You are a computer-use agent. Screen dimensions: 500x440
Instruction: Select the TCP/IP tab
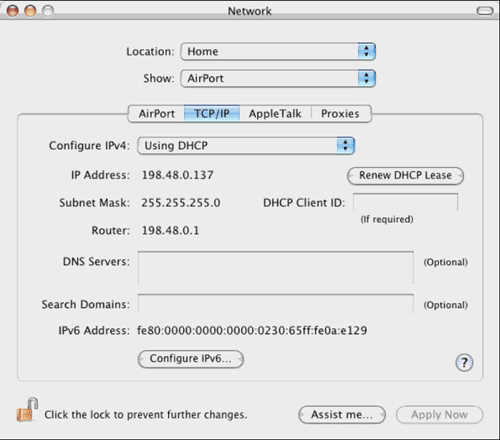(x=212, y=114)
